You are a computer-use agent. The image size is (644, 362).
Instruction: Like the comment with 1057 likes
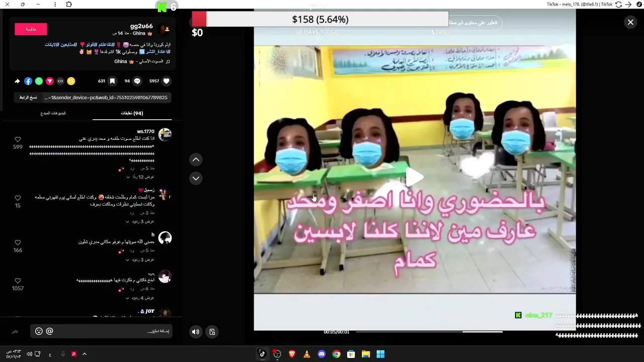pyautogui.click(x=18, y=281)
